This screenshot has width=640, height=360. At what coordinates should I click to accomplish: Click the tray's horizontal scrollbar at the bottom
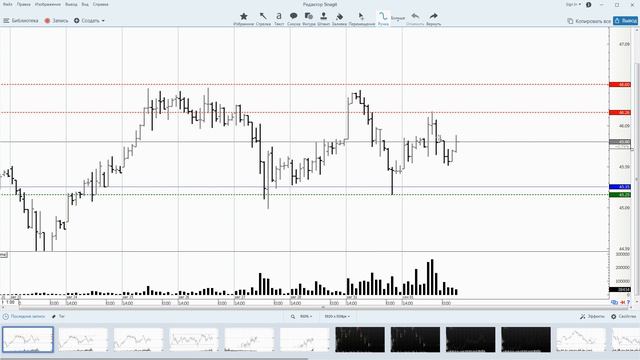[x=154, y=358]
